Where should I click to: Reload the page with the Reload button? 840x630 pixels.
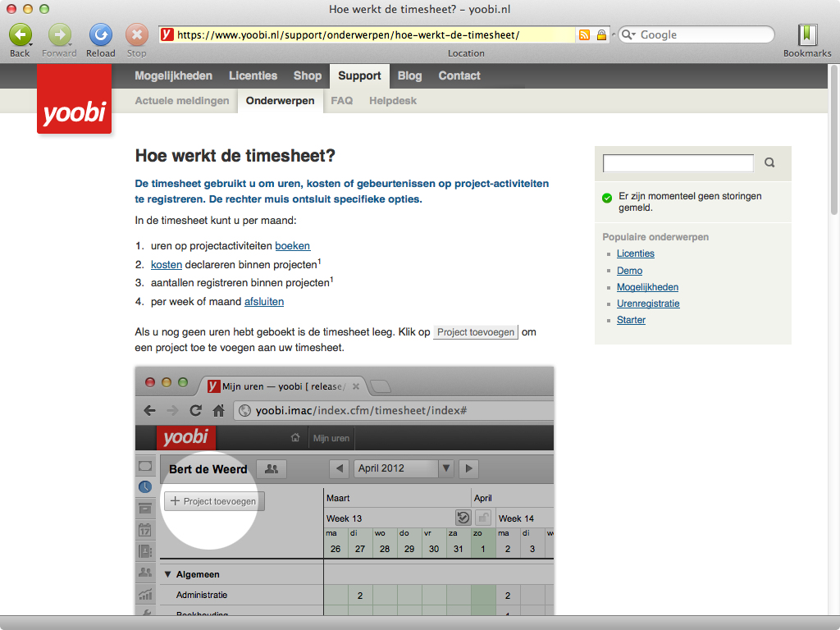point(100,35)
